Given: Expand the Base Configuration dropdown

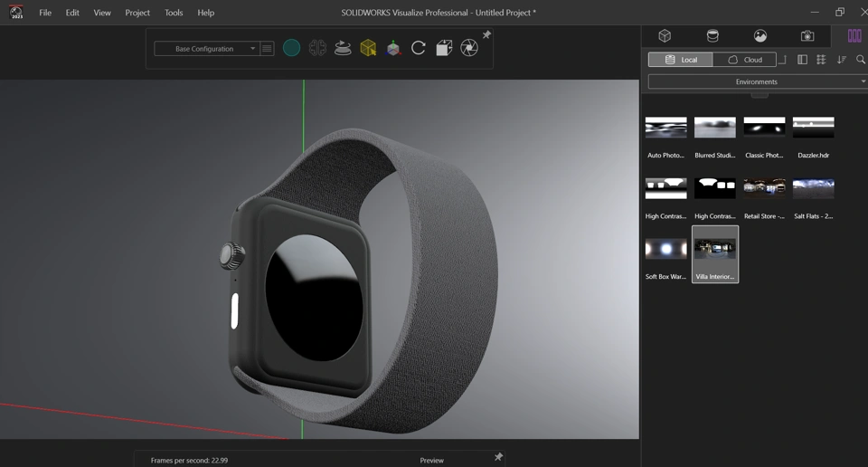Looking at the screenshot, I should click(x=206, y=49).
